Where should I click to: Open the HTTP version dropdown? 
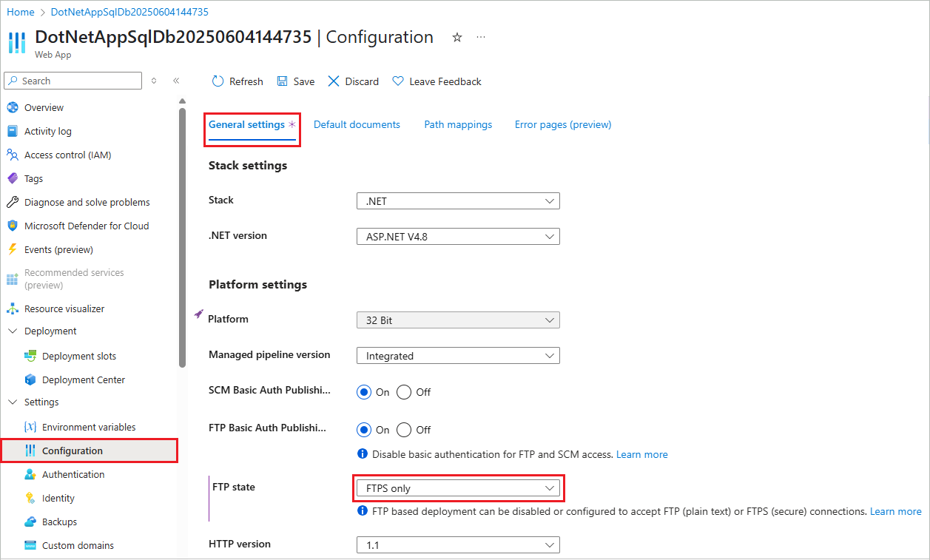click(458, 544)
